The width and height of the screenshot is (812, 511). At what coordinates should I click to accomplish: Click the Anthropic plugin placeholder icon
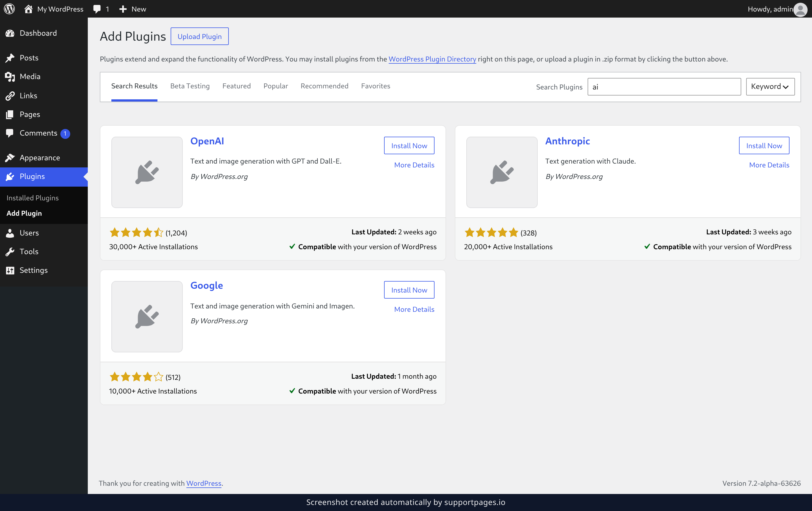click(x=502, y=172)
